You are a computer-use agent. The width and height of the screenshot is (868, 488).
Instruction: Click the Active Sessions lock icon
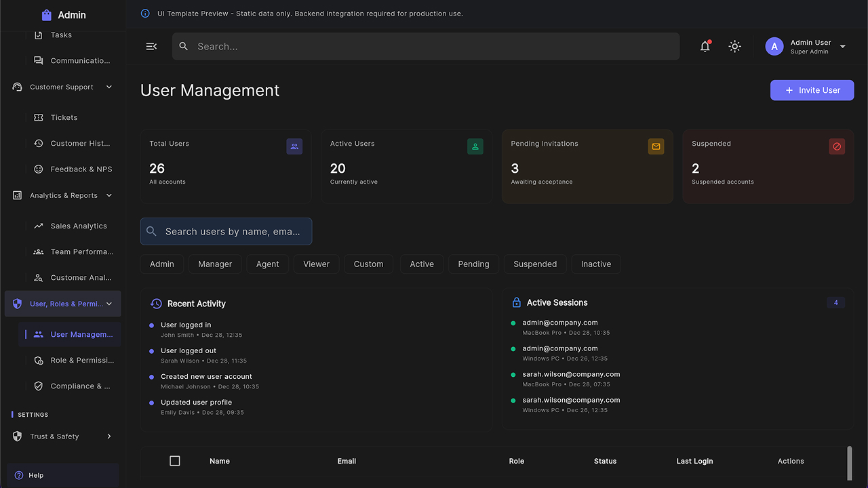517,302
